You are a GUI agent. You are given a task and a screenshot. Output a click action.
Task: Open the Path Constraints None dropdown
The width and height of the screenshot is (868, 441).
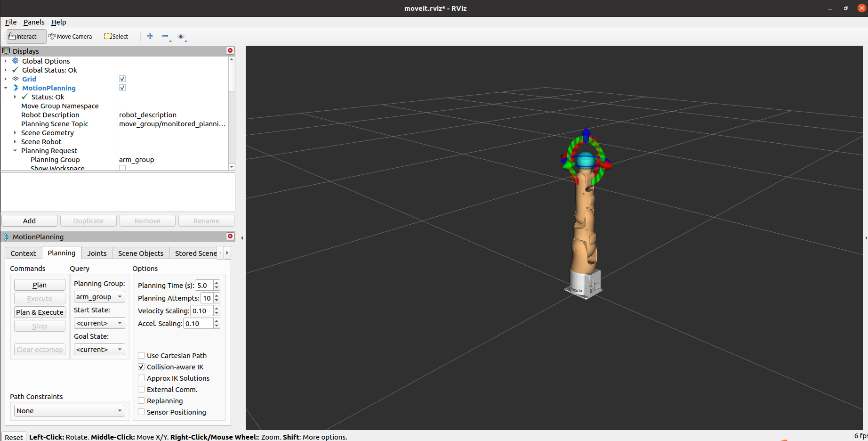click(70, 410)
